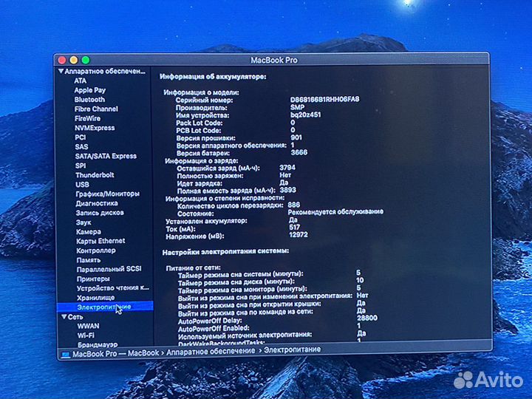Open NVMExpress sidebar entry
The height and width of the screenshot is (399, 532).
pos(95,128)
